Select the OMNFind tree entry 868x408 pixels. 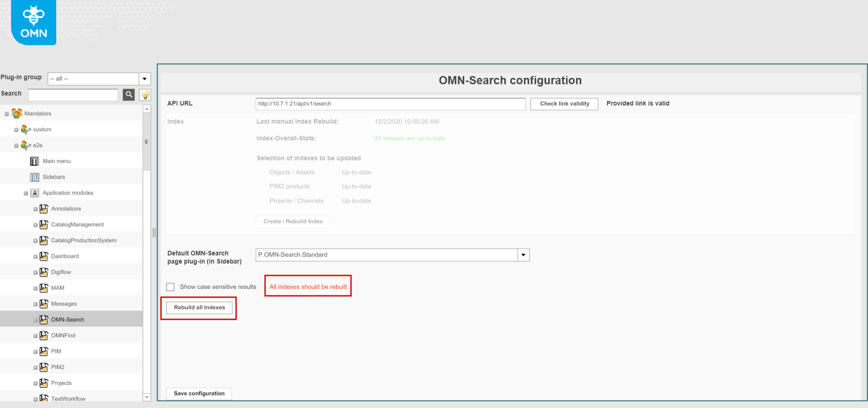point(63,335)
